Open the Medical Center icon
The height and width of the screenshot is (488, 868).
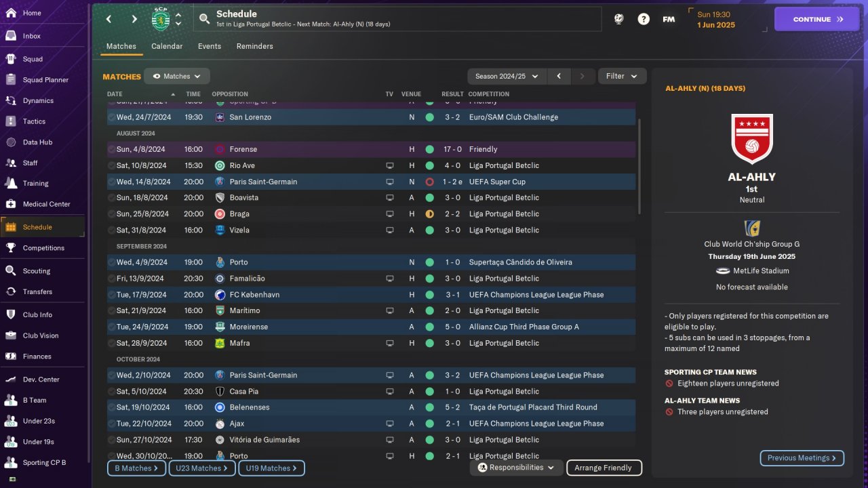(x=11, y=204)
